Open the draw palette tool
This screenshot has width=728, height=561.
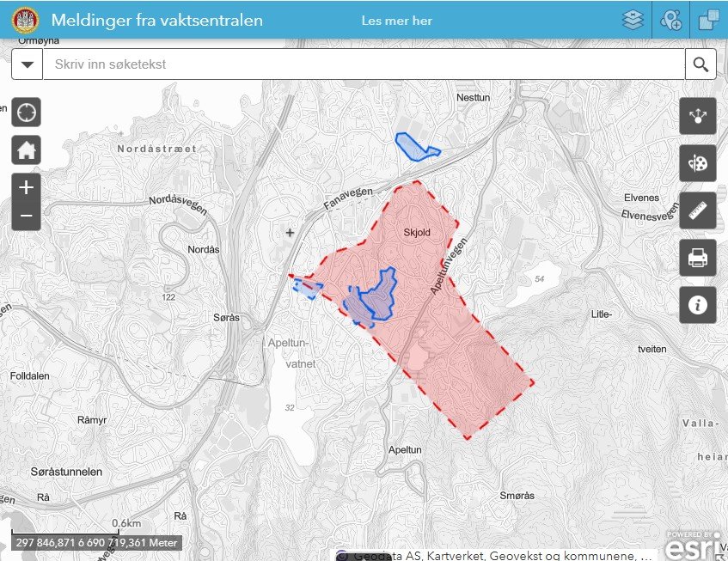tap(697, 163)
